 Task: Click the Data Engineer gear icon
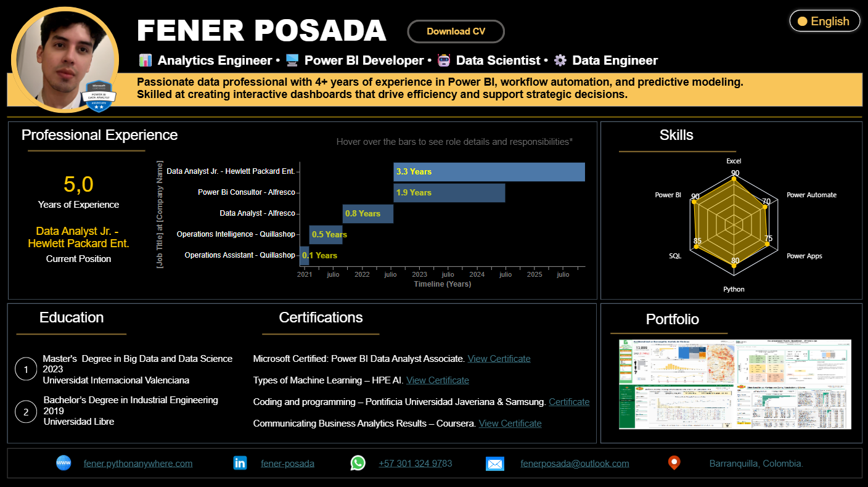560,60
